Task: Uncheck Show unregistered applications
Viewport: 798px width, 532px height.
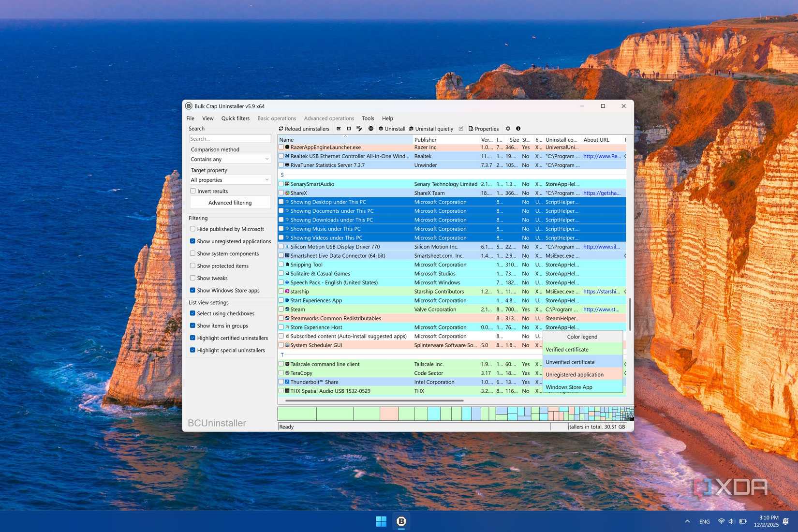Action: pos(192,241)
